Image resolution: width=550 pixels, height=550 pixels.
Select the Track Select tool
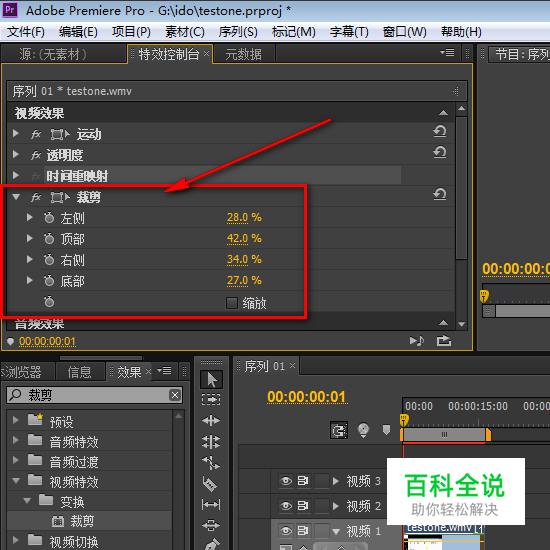click(211, 399)
